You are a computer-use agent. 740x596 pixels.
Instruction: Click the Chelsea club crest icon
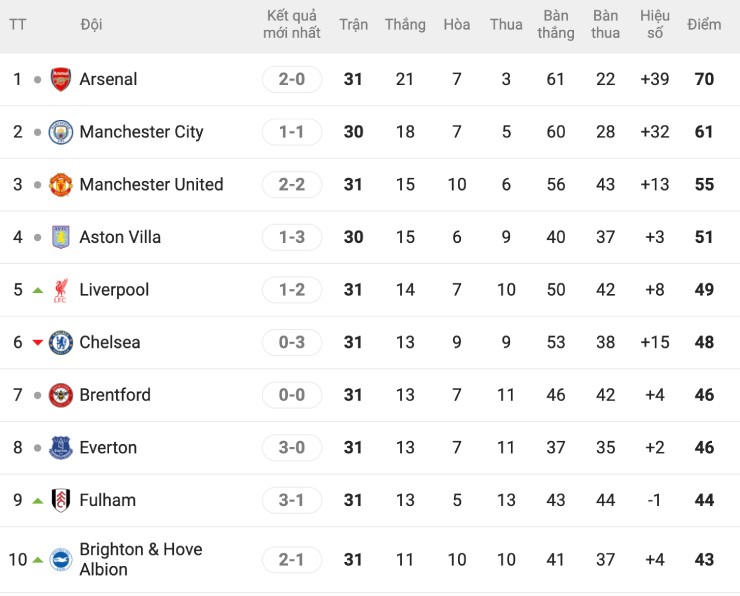61,343
